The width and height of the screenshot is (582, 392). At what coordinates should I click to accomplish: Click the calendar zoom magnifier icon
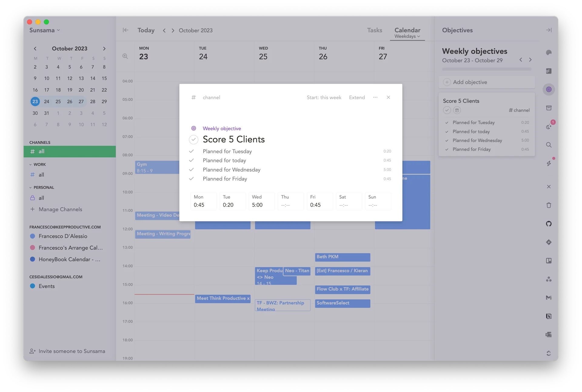(125, 56)
